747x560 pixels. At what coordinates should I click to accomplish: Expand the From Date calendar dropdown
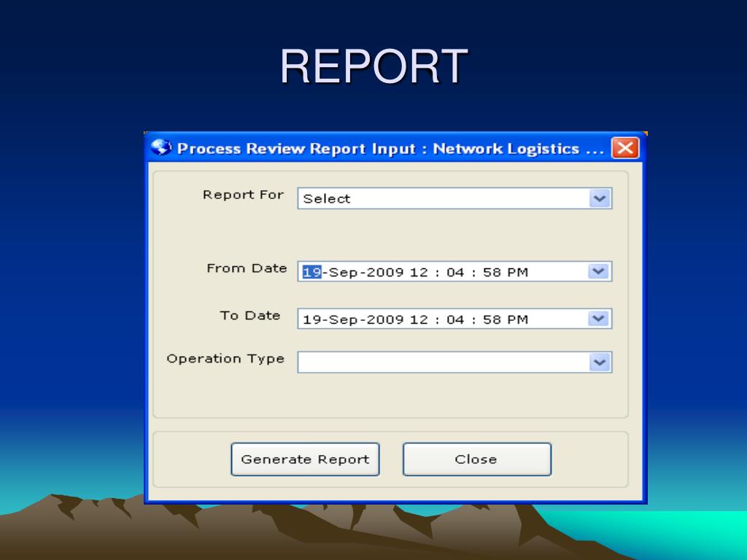(599, 271)
